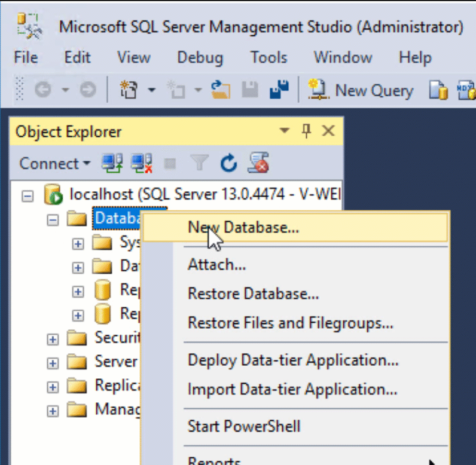Choose Start PowerShell menu entry

(244, 426)
